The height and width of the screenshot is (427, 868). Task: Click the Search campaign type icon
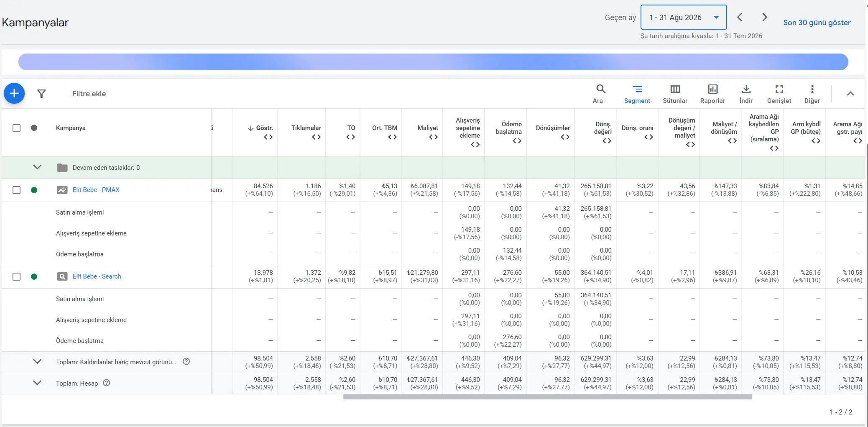62,276
